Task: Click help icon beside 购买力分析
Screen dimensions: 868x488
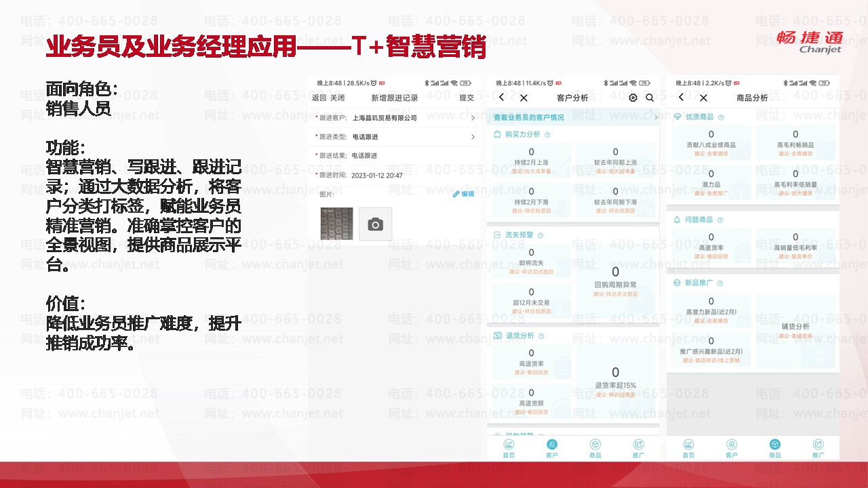Action: 547,135
